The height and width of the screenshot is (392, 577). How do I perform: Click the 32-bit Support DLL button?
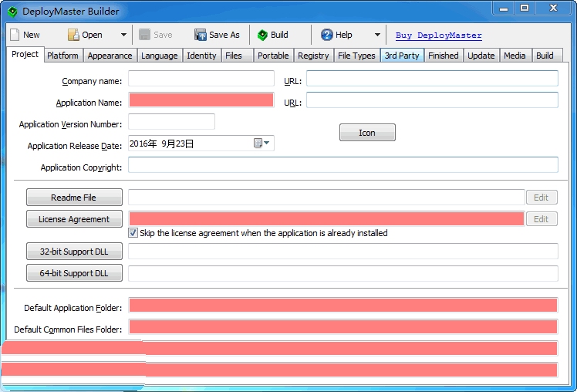pyautogui.click(x=74, y=252)
